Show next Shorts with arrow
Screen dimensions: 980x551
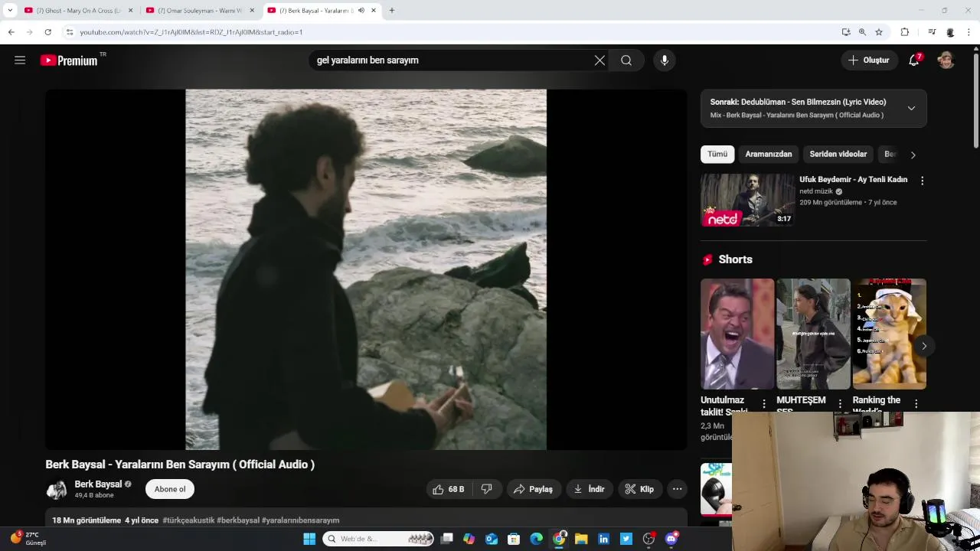pos(923,346)
